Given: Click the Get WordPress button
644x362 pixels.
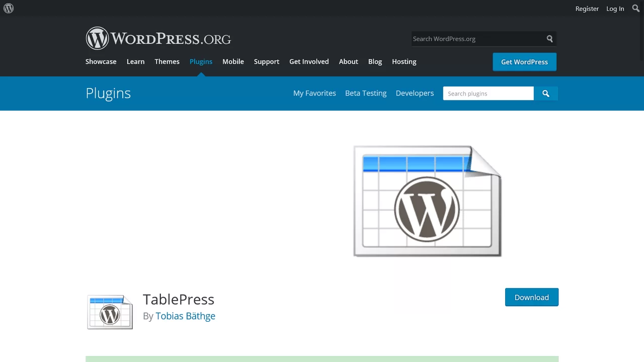Looking at the screenshot, I should (524, 62).
